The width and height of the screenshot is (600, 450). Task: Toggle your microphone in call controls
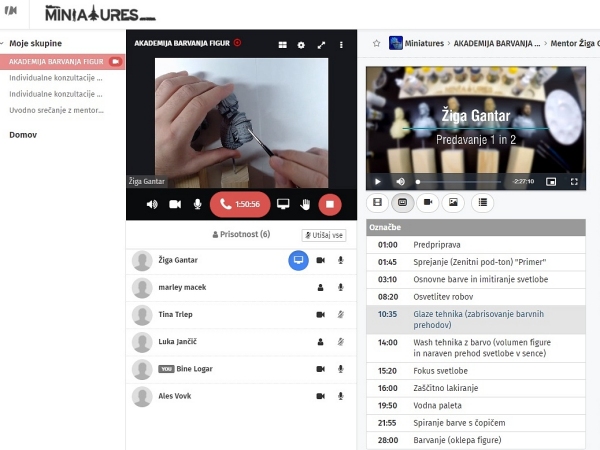[197, 204]
